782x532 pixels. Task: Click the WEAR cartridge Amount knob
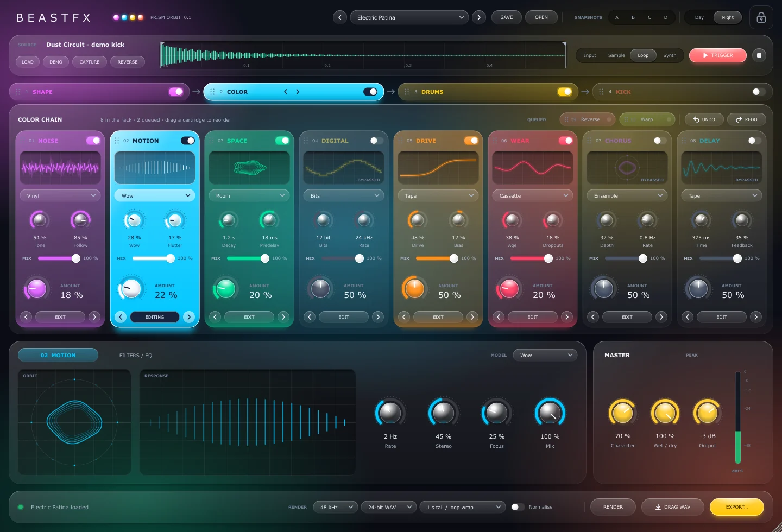click(509, 289)
